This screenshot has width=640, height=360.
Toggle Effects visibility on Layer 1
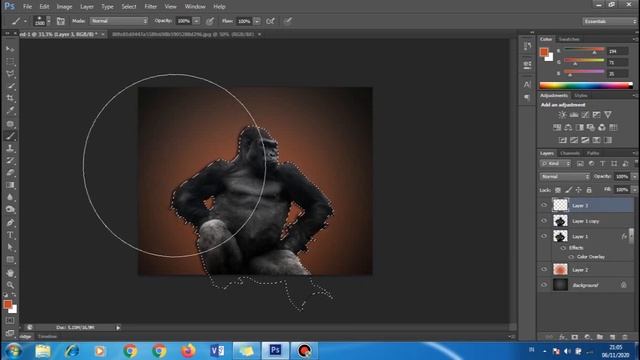(563, 248)
